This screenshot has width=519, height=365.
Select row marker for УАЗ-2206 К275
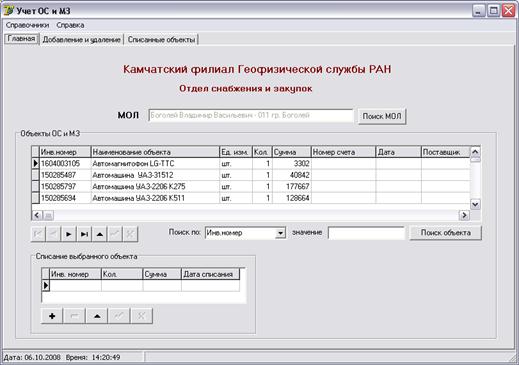[x=35, y=186]
